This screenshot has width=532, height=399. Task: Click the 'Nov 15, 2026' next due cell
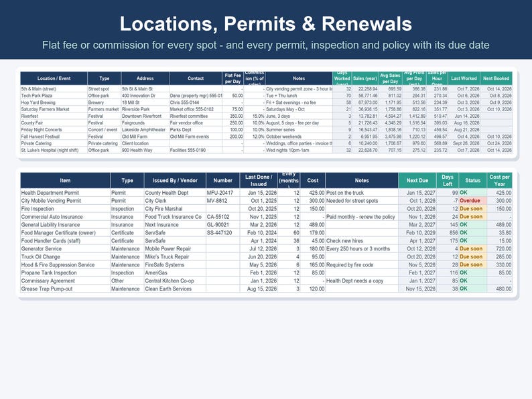tap(417, 289)
